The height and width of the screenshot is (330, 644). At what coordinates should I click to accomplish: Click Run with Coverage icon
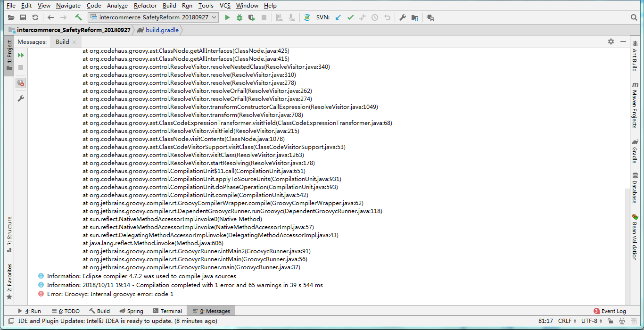click(252, 17)
